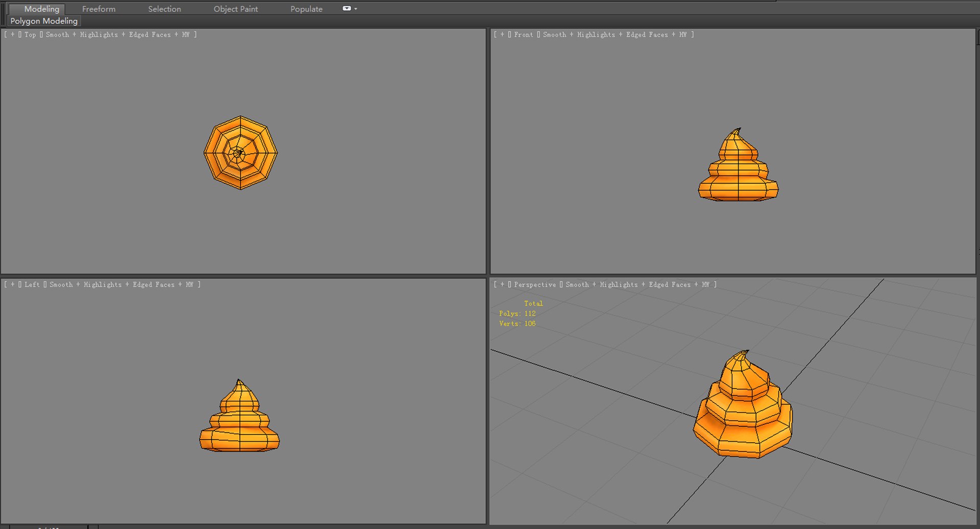The height and width of the screenshot is (529, 980).
Task: Open the Object Paint ribbon tab
Action: pyautogui.click(x=235, y=9)
